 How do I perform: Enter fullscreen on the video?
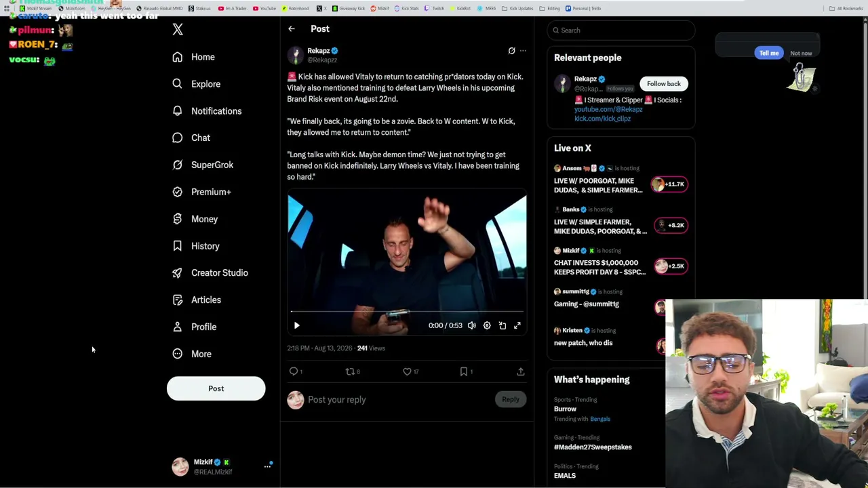(517, 325)
